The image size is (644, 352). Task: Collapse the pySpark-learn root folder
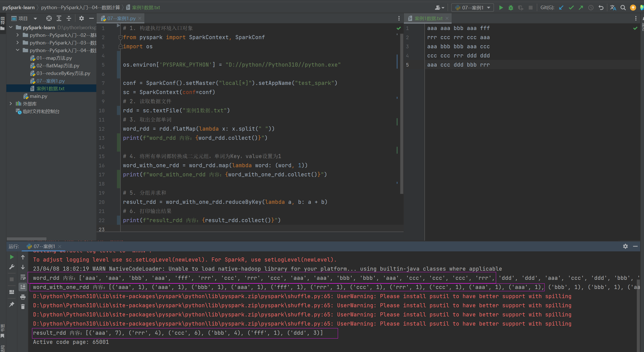click(x=11, y=27)
